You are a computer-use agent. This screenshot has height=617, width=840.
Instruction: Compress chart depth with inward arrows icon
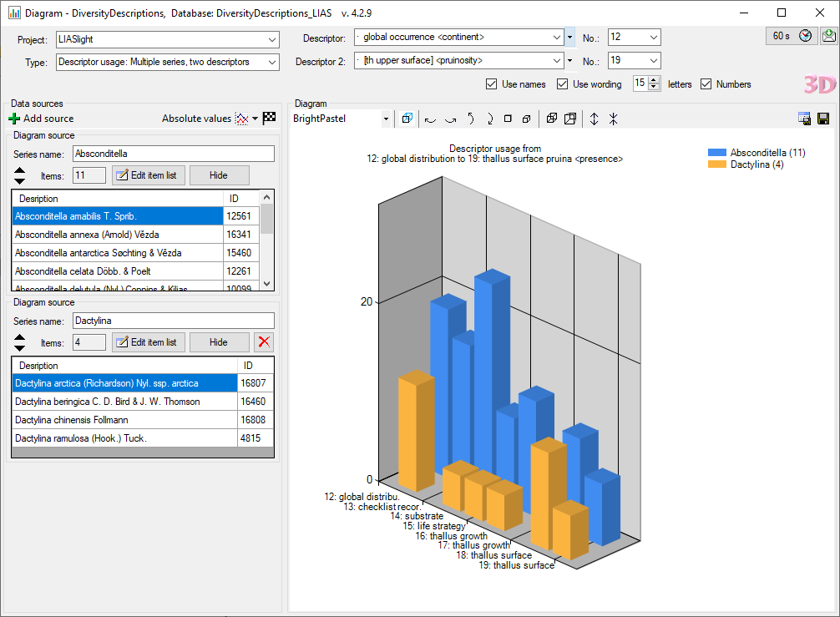click(x=614, y=119)
